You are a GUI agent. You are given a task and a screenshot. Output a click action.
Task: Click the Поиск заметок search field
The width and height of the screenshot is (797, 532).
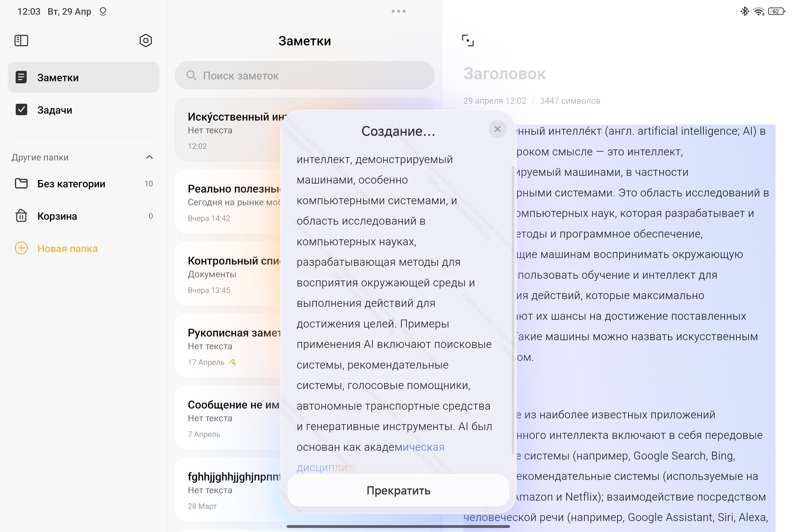pos(304,75)
